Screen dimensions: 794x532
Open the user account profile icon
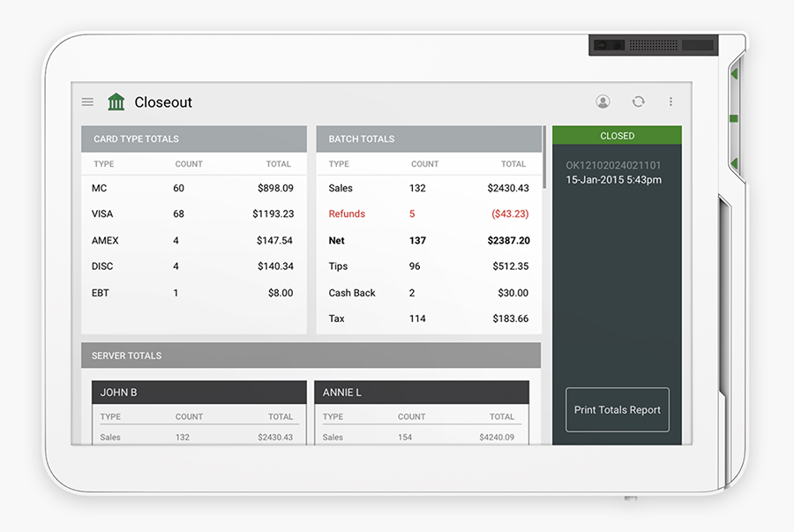coord(603,101)
